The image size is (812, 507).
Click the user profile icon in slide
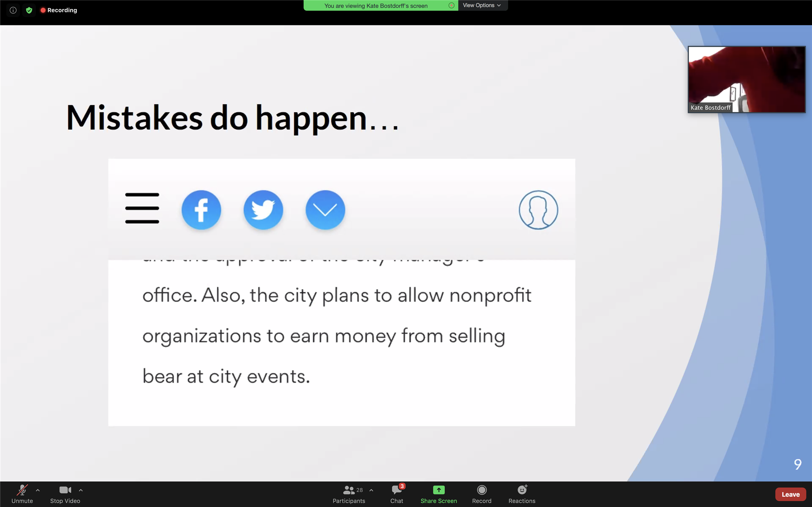coord(538,210)
